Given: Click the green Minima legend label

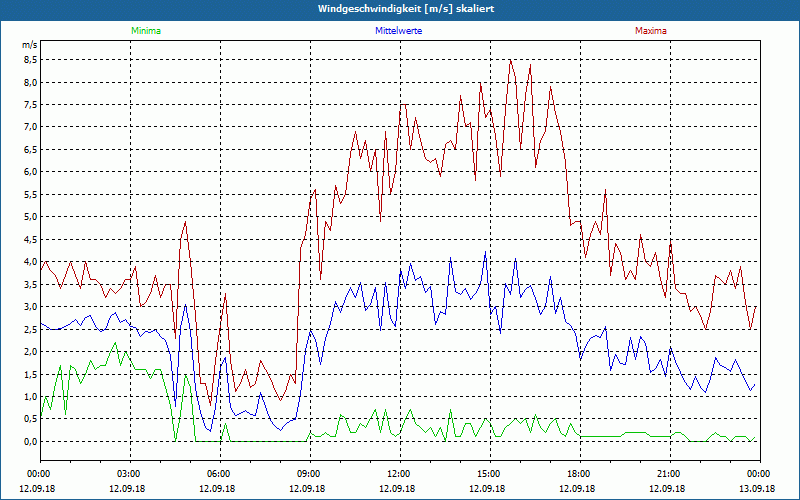Looking at the screenshot, I should (146, 31).
